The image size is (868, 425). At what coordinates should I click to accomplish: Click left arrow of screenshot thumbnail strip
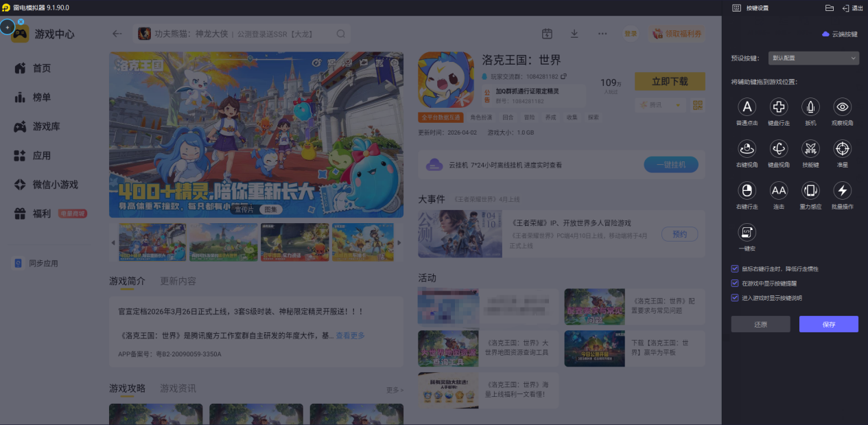click(113, 243)
